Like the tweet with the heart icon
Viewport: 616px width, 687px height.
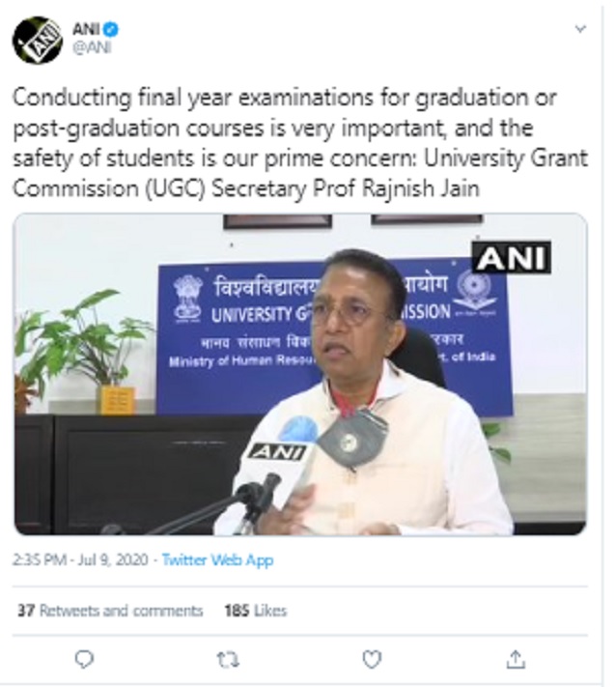coord(372,658)
